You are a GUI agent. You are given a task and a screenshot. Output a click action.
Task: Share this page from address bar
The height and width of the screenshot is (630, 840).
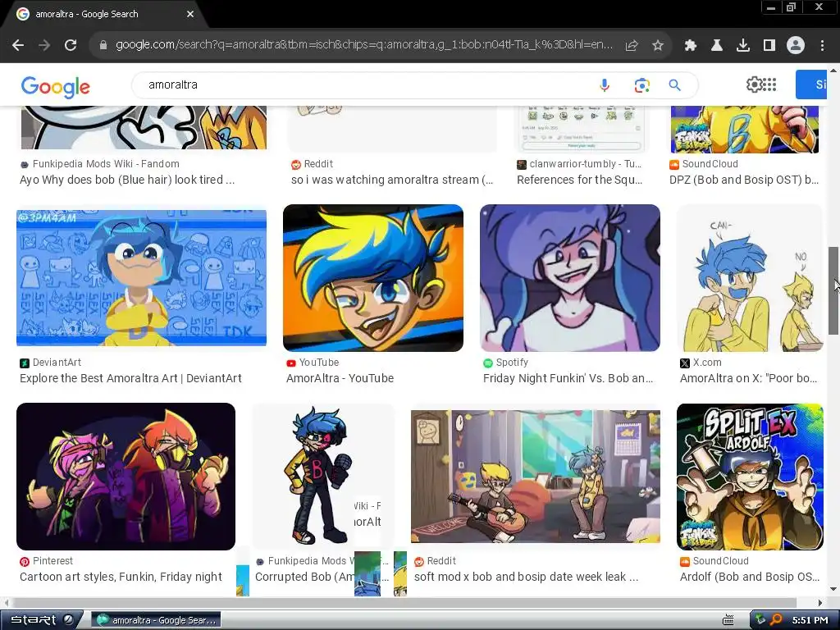click(632, 46)
